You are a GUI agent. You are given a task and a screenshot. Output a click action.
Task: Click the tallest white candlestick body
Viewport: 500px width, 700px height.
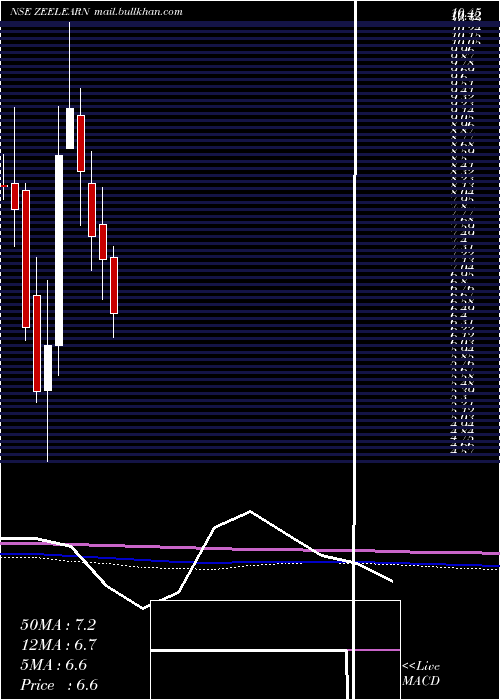(59, 250)
